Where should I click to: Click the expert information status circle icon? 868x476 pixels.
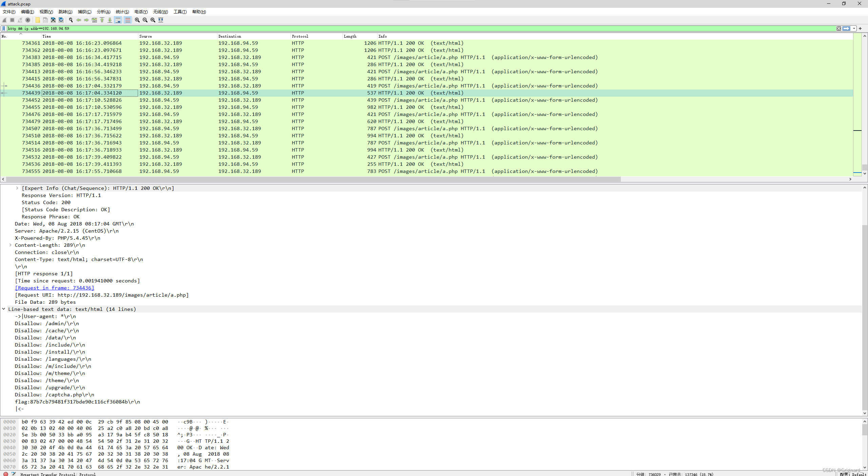(6, 474)
